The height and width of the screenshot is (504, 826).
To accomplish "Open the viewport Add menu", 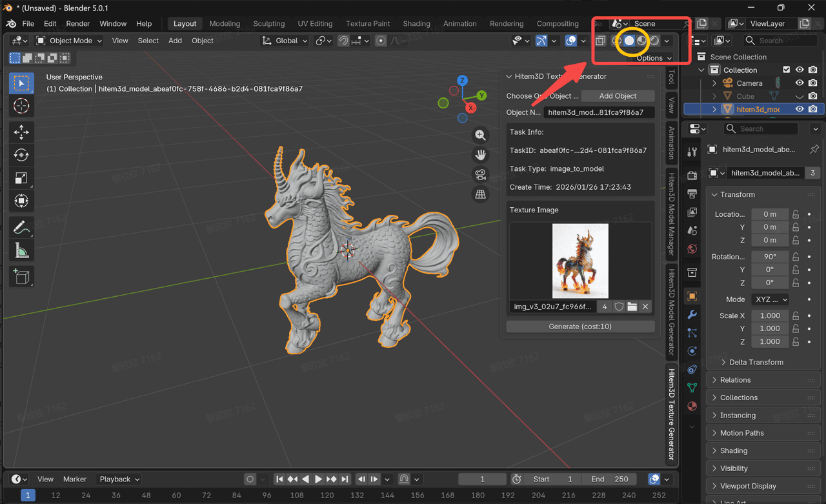I will click(x=175, y=41).
